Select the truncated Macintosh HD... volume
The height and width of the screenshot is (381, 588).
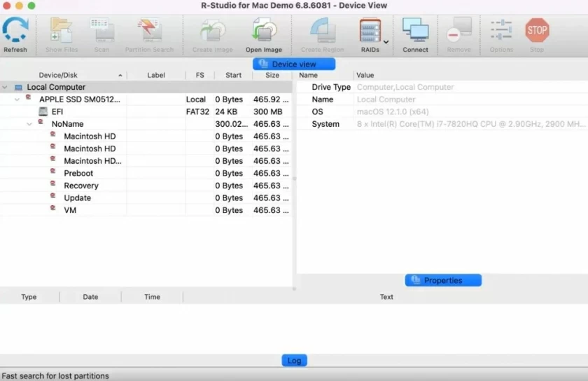(146, 161)
